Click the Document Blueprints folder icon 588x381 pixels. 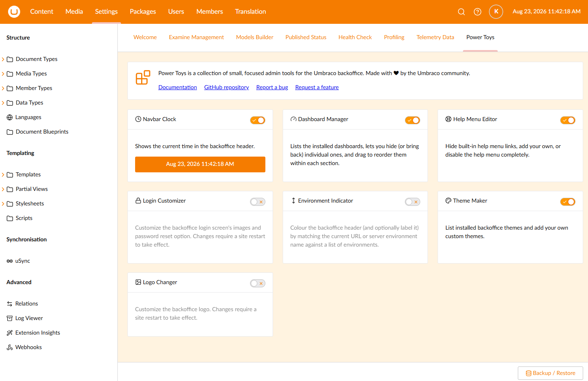pos(10,132)
